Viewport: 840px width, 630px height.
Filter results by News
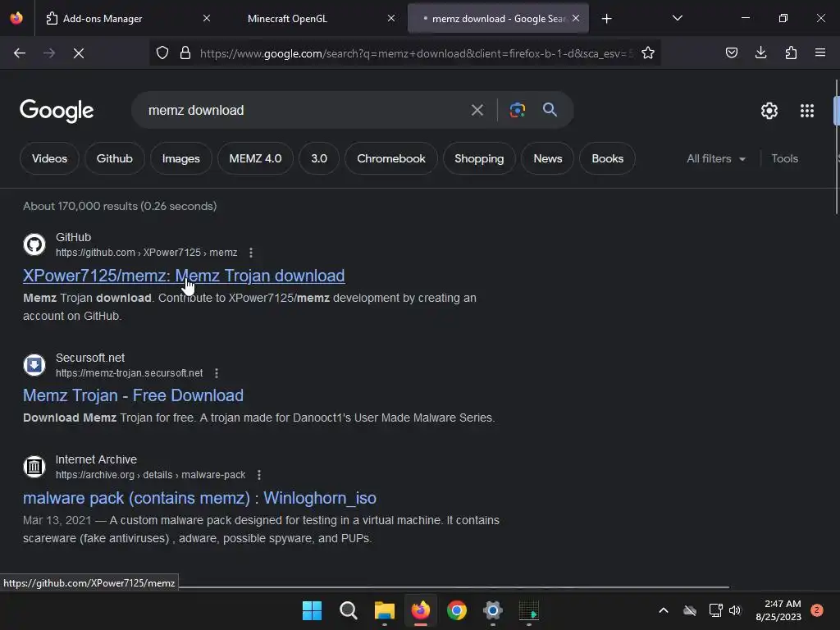547,158
